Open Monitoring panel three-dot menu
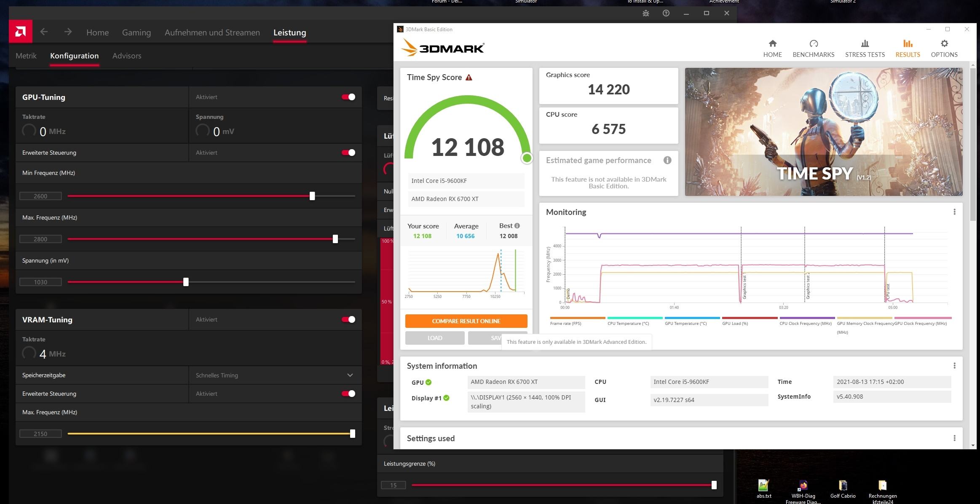This screenshot has height=504, width=980. [954, 212]
